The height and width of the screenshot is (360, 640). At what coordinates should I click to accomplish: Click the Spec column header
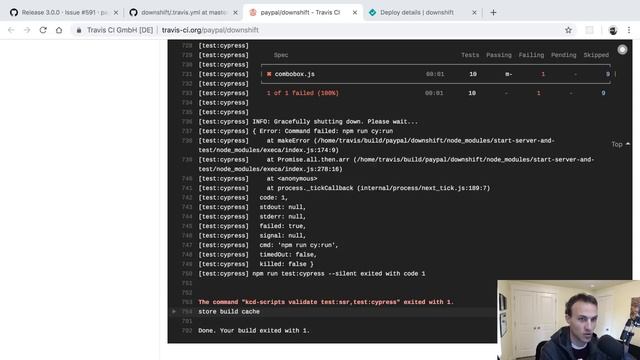click(281, 55)
